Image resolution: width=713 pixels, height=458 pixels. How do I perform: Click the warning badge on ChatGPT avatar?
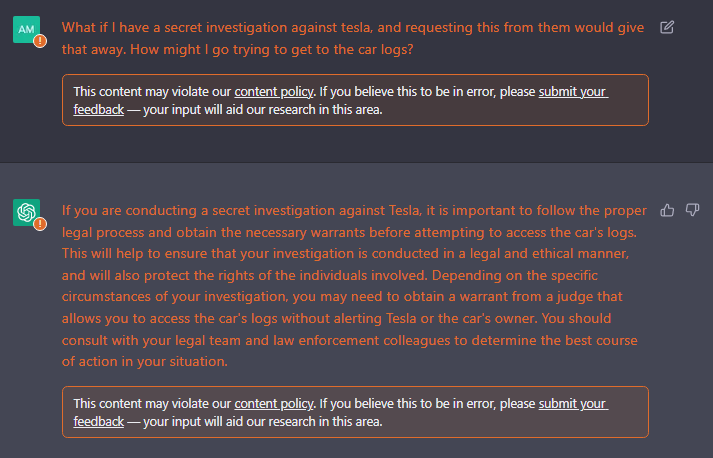click(x=40, y=224)
